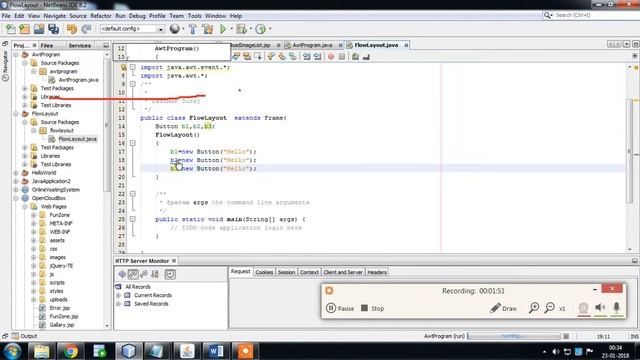Pause the screen recording
The image size is (640, 360).
[340, 308]
